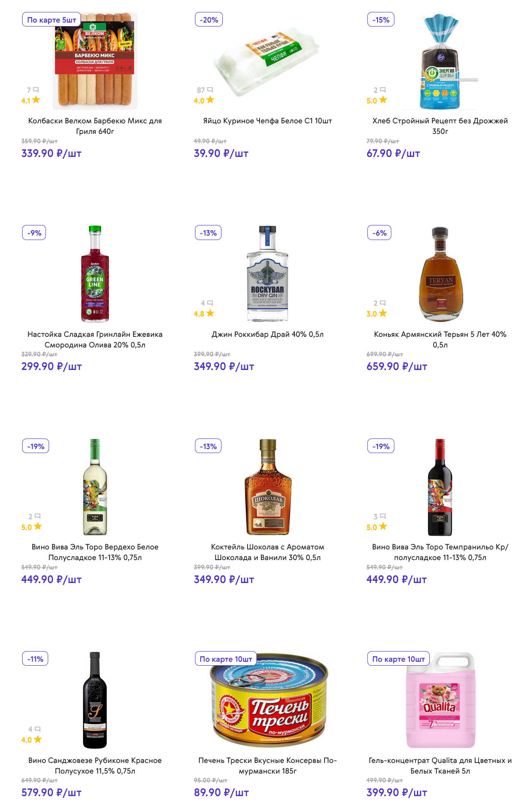This screenshot has height=812, width=527.
Task: Open the Яйцо Куриное Чепфа Белое link
Action: pos(267,121)
